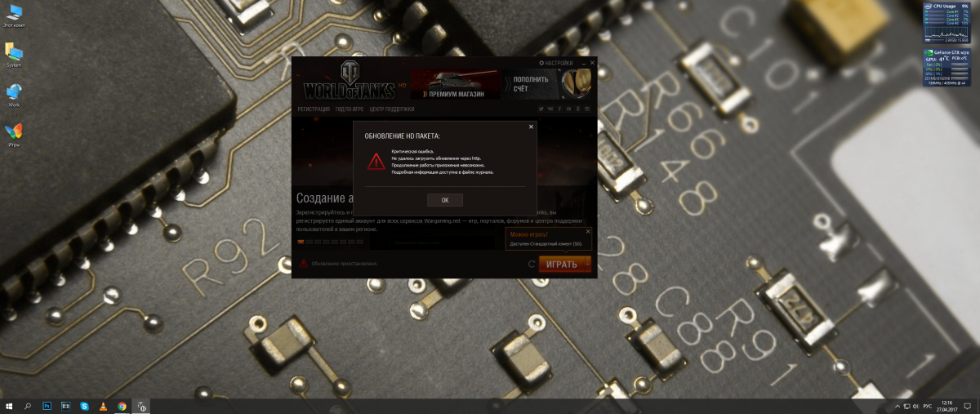Image resolution: width=980 pixels, height=414 pixels.
Task: Dismiss the Можно играть notification popup
Action: pos(587,232)
